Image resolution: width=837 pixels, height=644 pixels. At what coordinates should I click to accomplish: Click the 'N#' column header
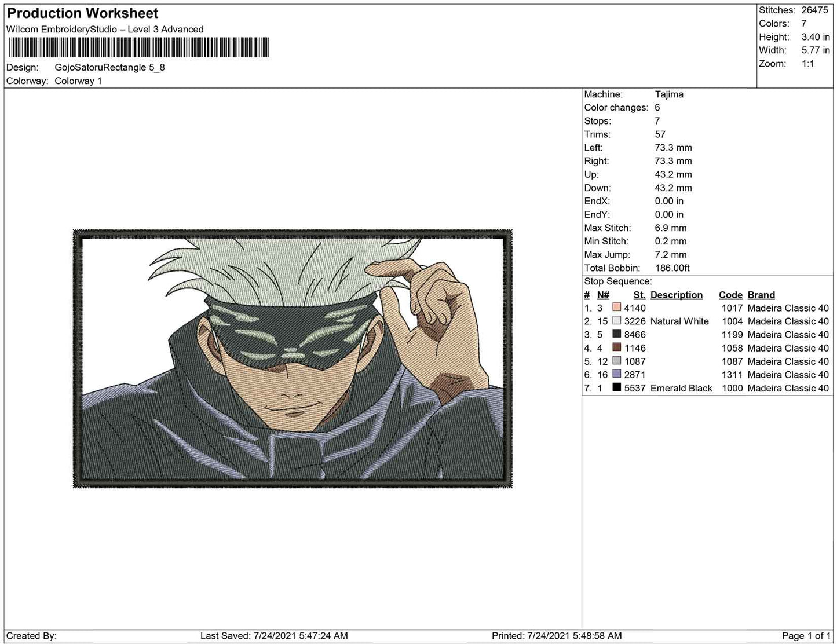pyautogui.click(x=603, y=295)
